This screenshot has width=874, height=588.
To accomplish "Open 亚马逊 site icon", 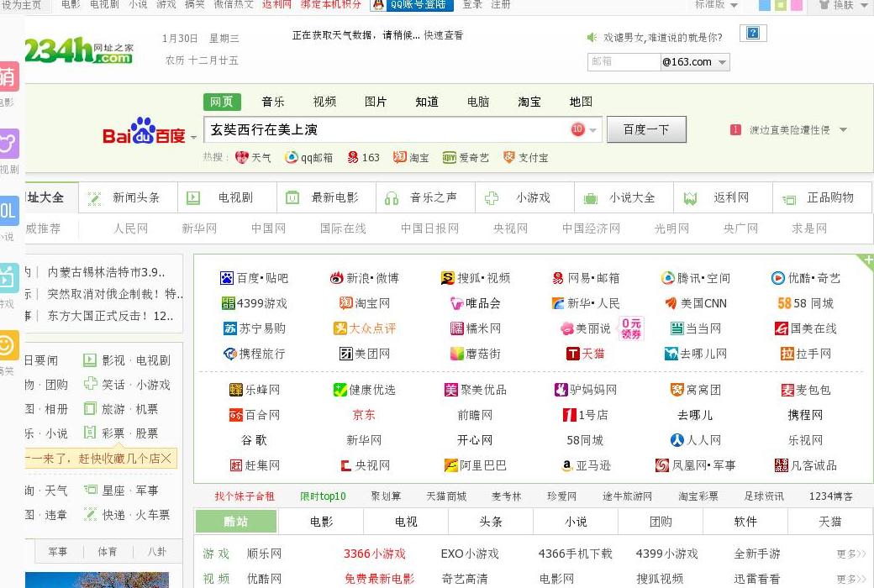I will click(567, 465).
